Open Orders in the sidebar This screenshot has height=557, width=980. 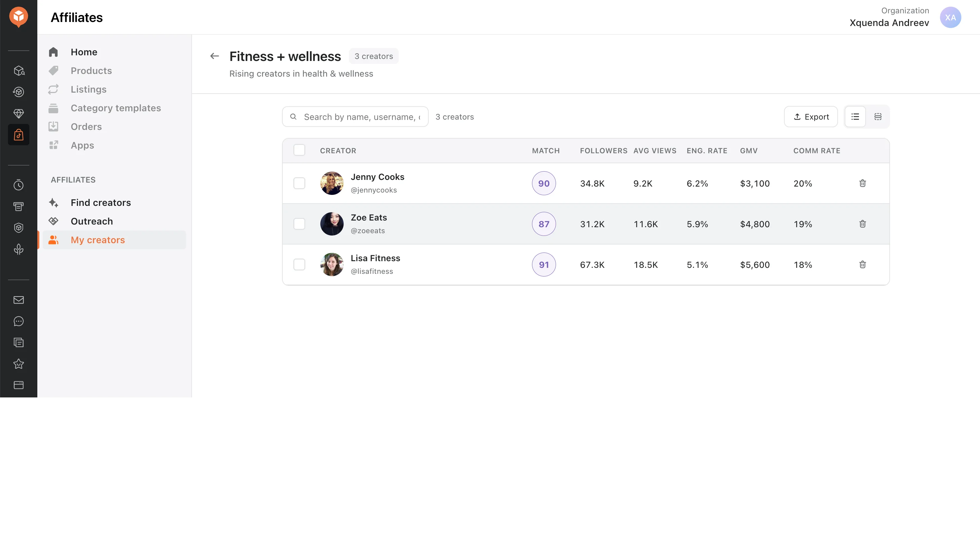coord(114,127)
